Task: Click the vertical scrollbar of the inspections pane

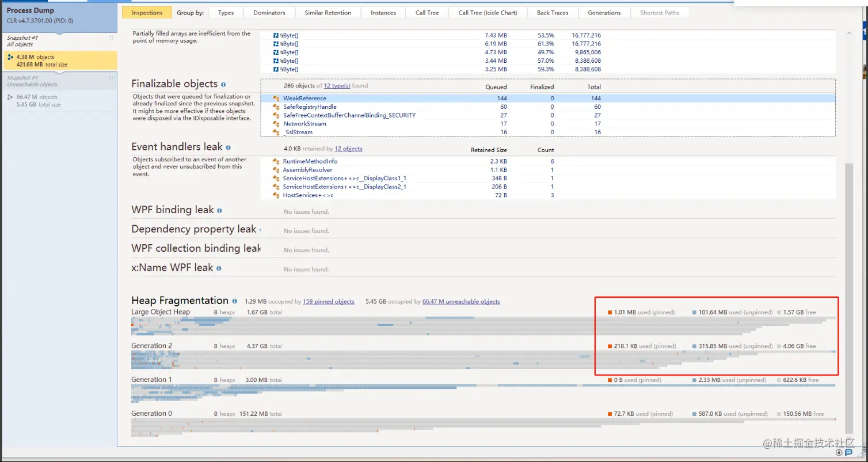Action: click(848, 298)
